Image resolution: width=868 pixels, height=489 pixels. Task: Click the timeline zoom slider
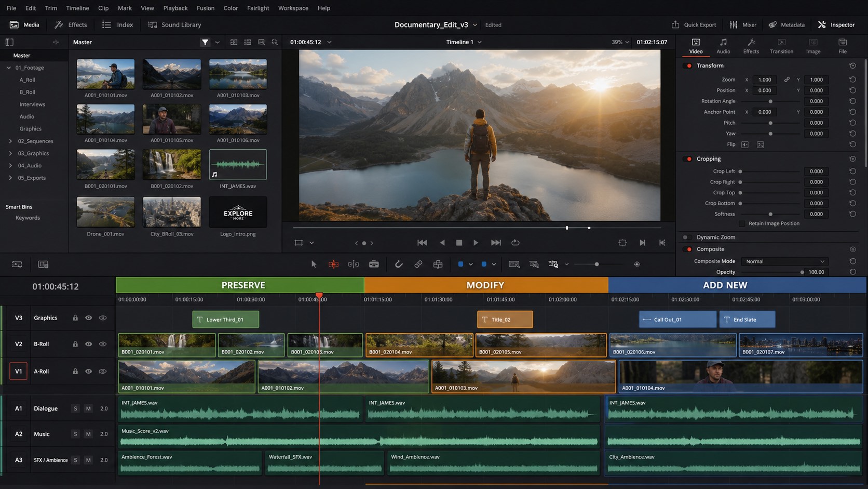pos(596,265)
